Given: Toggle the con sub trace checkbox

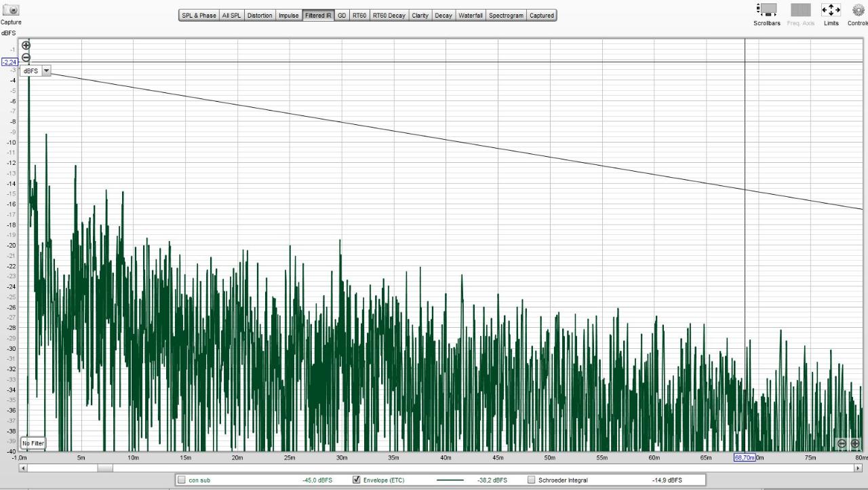Looking at the screenshot, I should pyautogui.click(x=181, y=480).
